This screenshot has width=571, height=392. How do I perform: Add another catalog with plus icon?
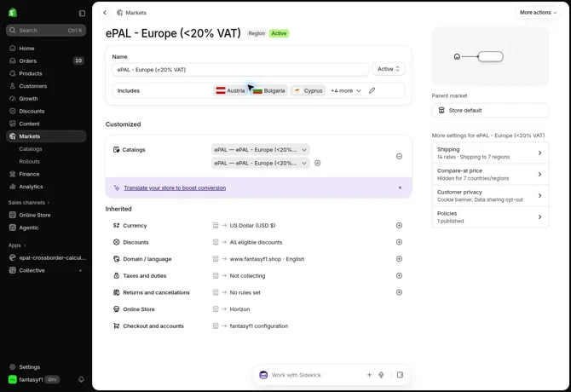pyautogui.click(x=318, y=163)
